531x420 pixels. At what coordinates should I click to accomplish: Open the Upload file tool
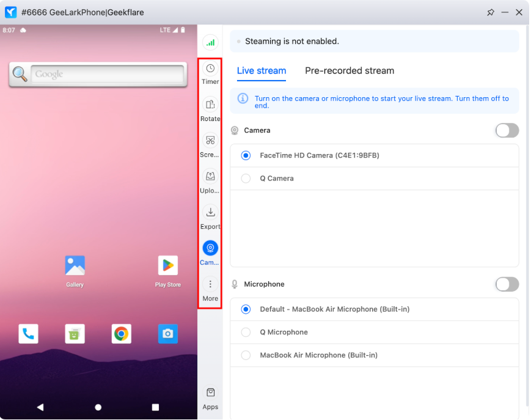pyautogui.click(x=210, y=177)
